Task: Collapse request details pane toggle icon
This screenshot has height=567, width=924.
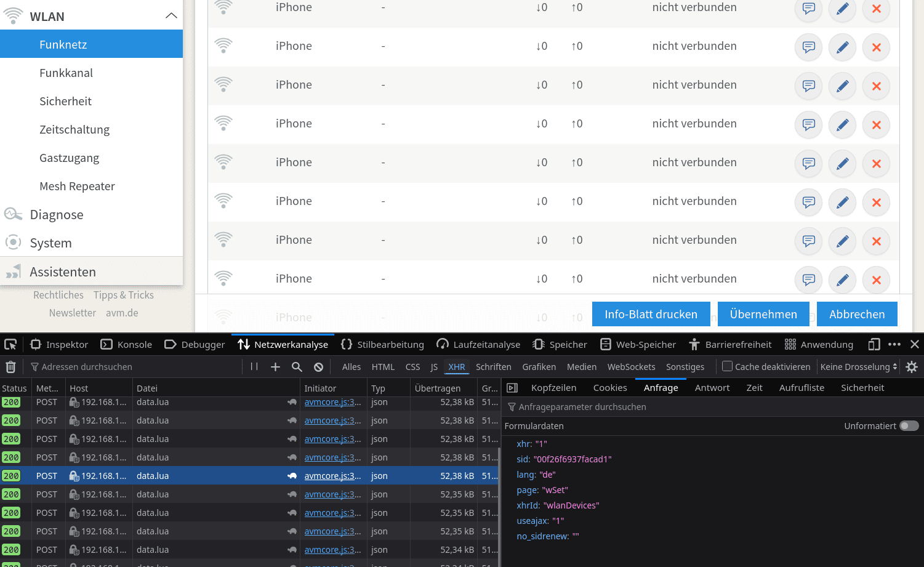Action: click(x=512, y=388)
